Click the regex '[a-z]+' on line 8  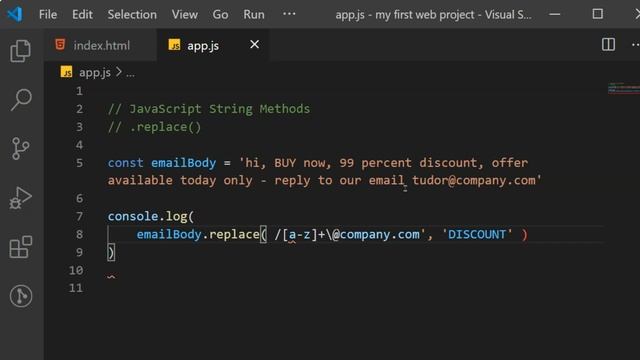(x=304, y=234)
